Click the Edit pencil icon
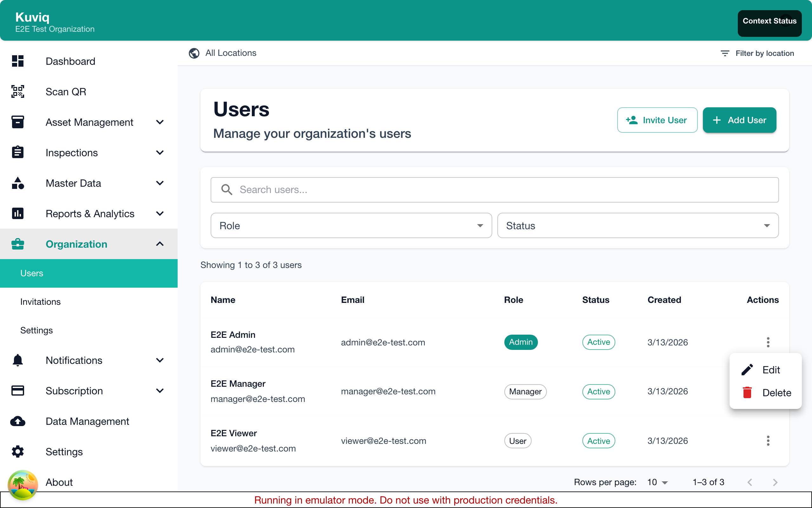The height and width of the screenshot is (508, 812). (x=747, y=370)
